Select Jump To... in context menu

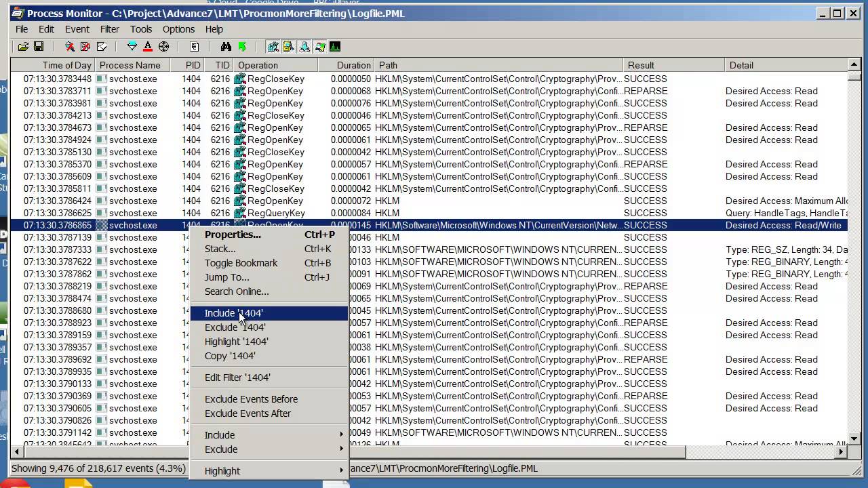coord(269,277)
